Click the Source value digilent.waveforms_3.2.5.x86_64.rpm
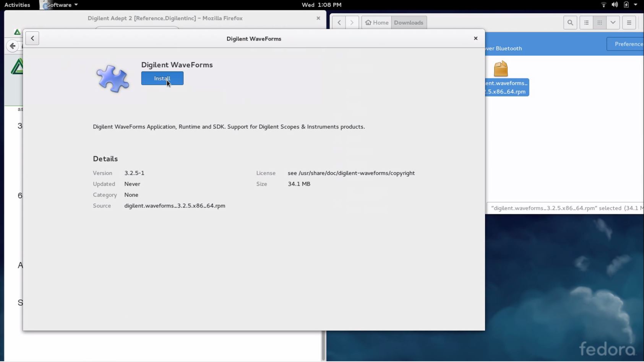644x362 pixels. pos(175,205)
